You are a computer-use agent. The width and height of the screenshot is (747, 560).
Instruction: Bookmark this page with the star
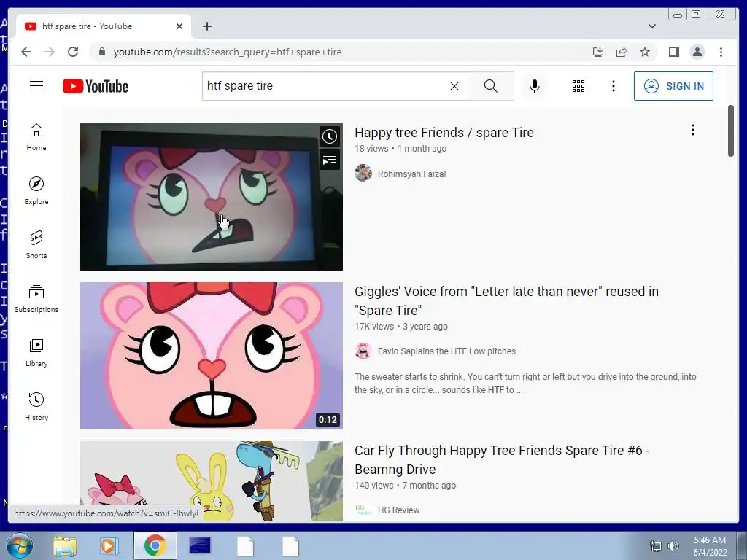point(645,52)
